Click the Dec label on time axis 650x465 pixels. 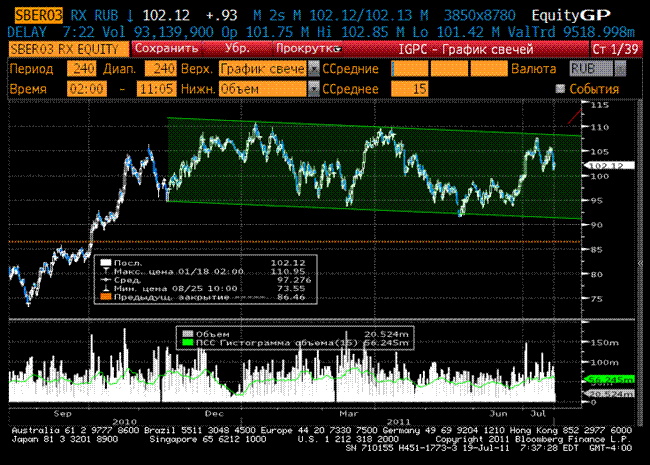point(214,413)
